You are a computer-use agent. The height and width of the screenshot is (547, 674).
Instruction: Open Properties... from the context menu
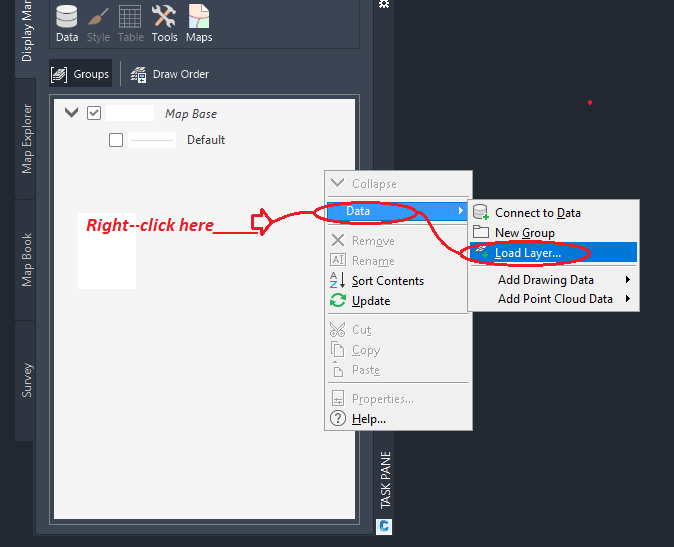pos(398,399)
